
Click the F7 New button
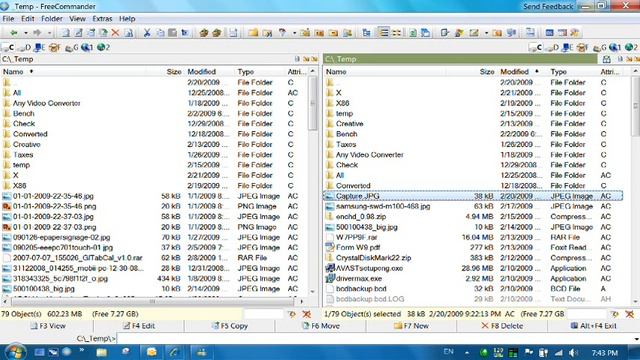tap(411, 326)
